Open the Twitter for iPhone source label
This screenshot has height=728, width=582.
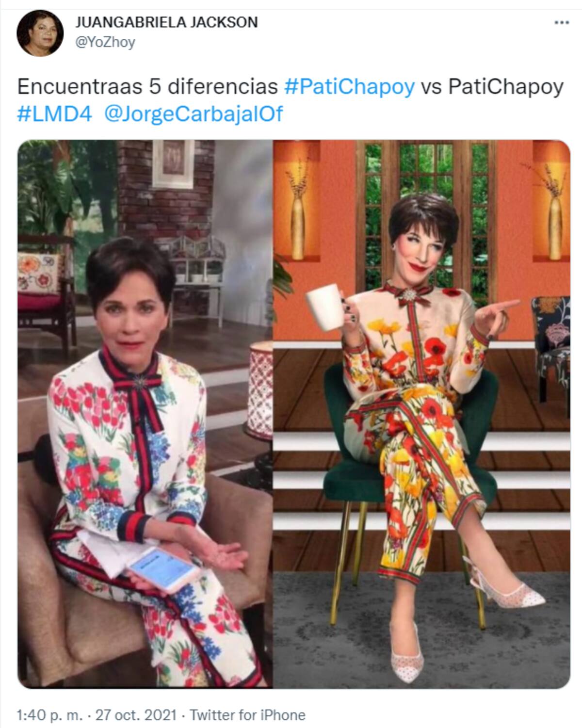(x=247, y=715)
